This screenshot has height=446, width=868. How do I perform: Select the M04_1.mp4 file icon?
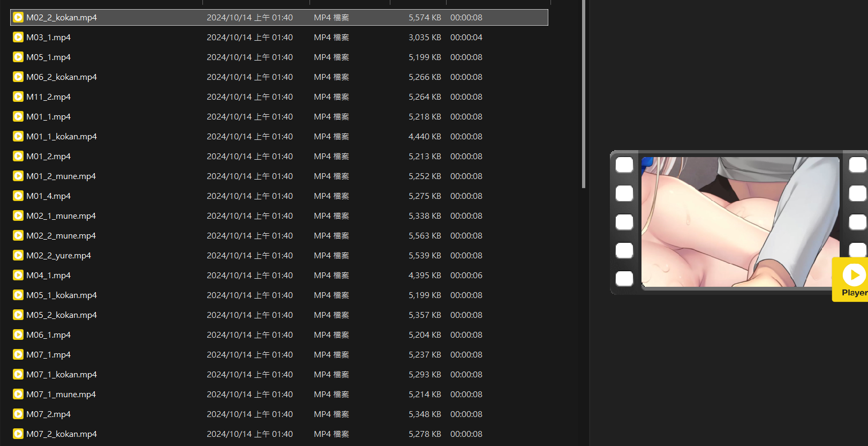pyautogui.click(x=18, y=276)
